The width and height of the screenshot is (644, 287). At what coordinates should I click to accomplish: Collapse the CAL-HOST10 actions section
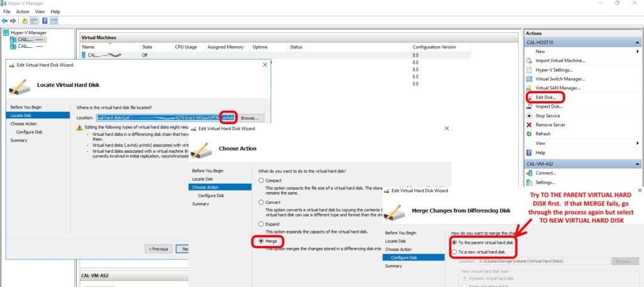tap(636, 42)
